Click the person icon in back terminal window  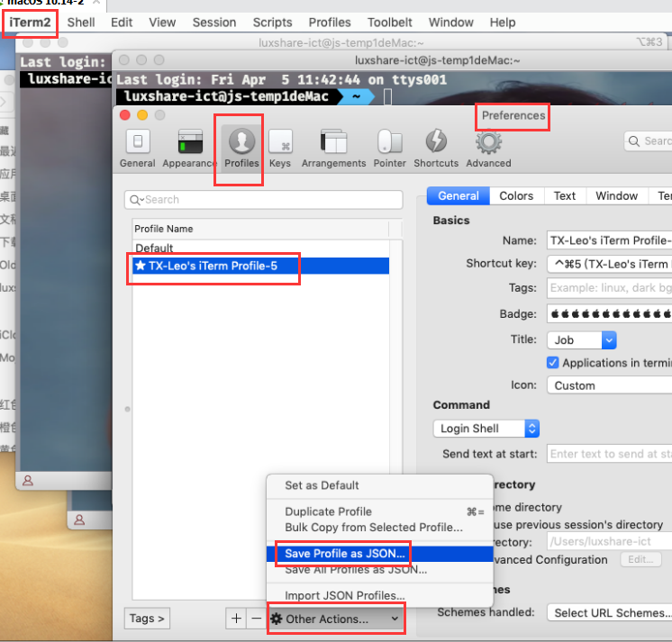(28, 481)
